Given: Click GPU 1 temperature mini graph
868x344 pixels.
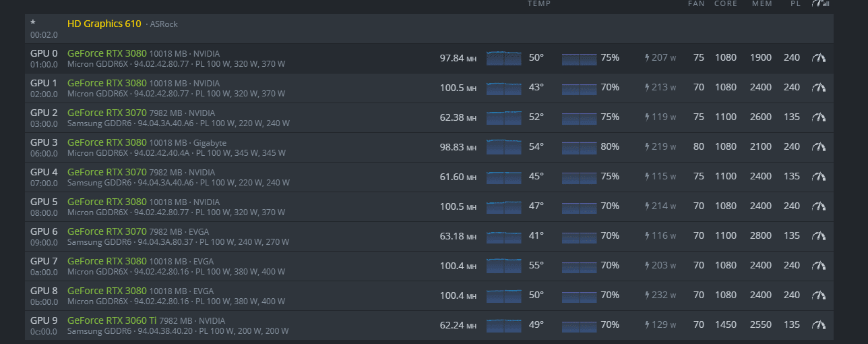Looking at the screenshot, I should pos(503,88).
